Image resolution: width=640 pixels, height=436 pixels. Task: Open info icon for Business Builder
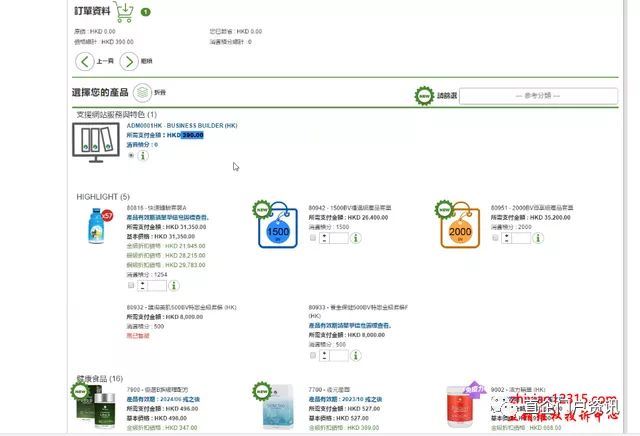(x=143, y=156)
